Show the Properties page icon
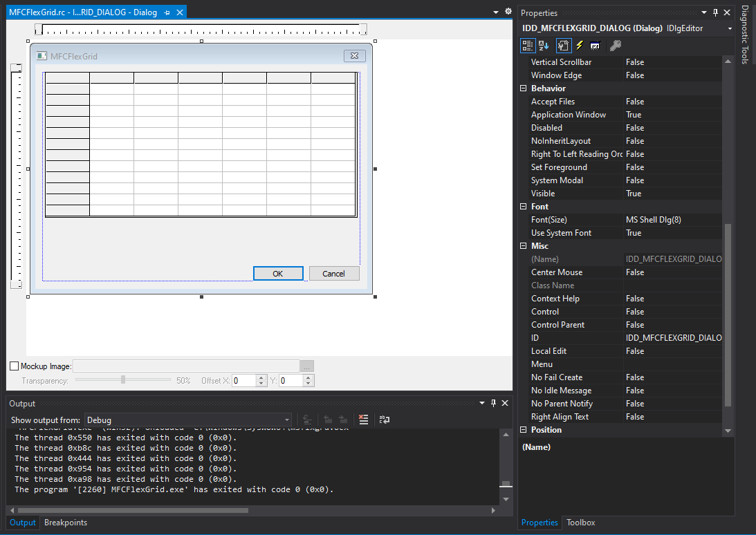Viewport: 756px width, 535px height. click(x=563, y=46)
